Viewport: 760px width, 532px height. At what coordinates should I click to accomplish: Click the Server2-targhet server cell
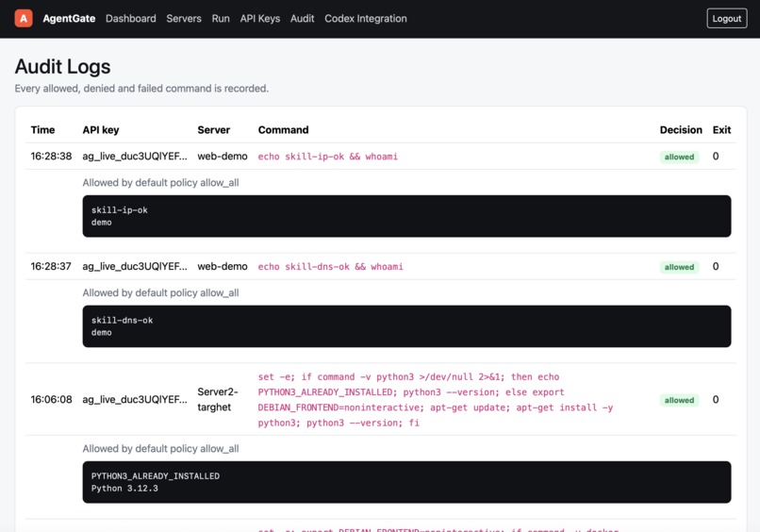pyautogui.click(x=218, y=400)
